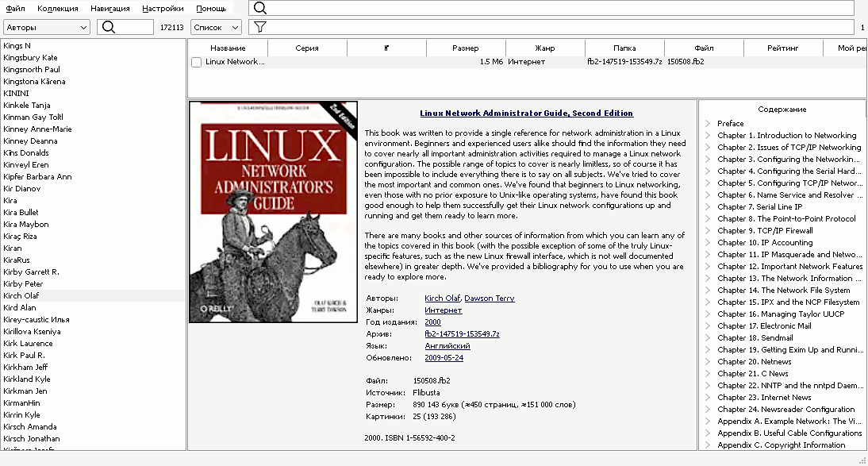Expand Appendix C. Copyright Information
Image resolution: width=868 pixels, height=466 pixels.
(x=708, y=445)
